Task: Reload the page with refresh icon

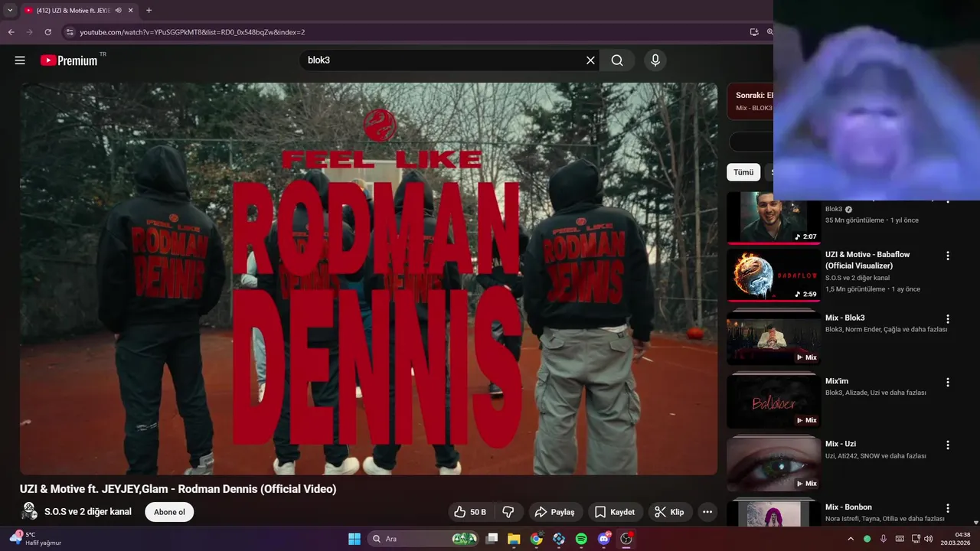Action: pyautogui.click(x=47, y=32)
